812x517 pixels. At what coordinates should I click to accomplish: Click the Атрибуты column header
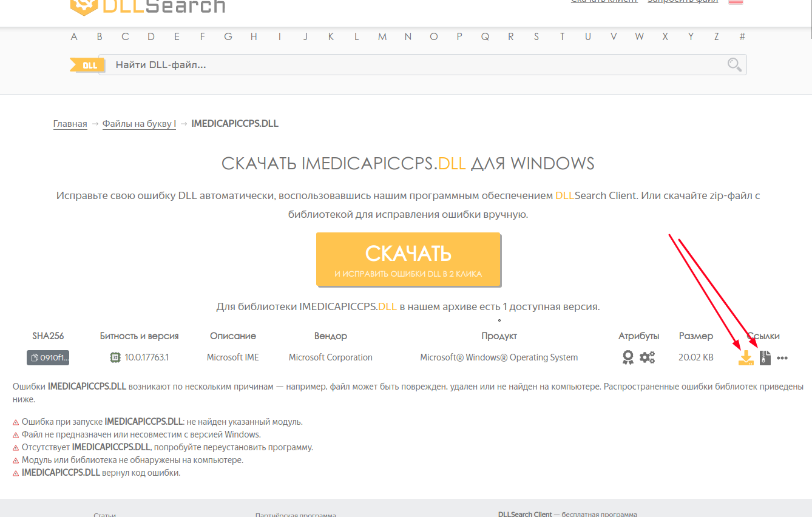point(638,336)
